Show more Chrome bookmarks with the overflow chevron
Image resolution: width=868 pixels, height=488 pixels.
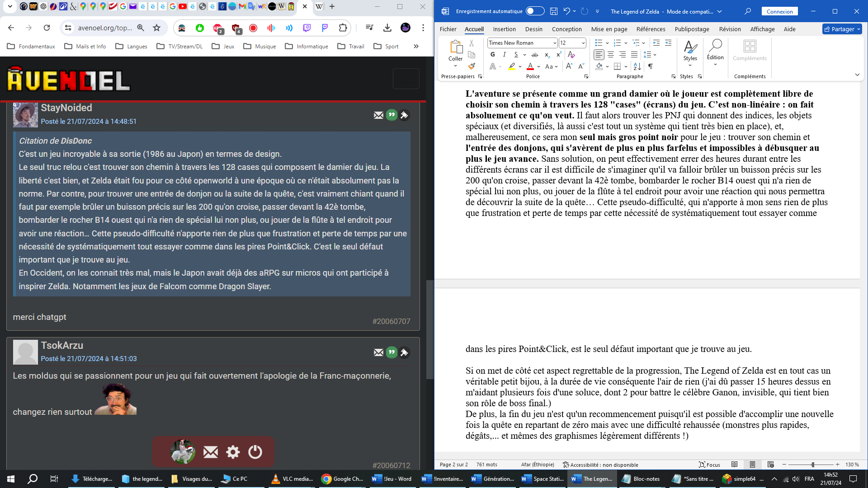point(416,46)
